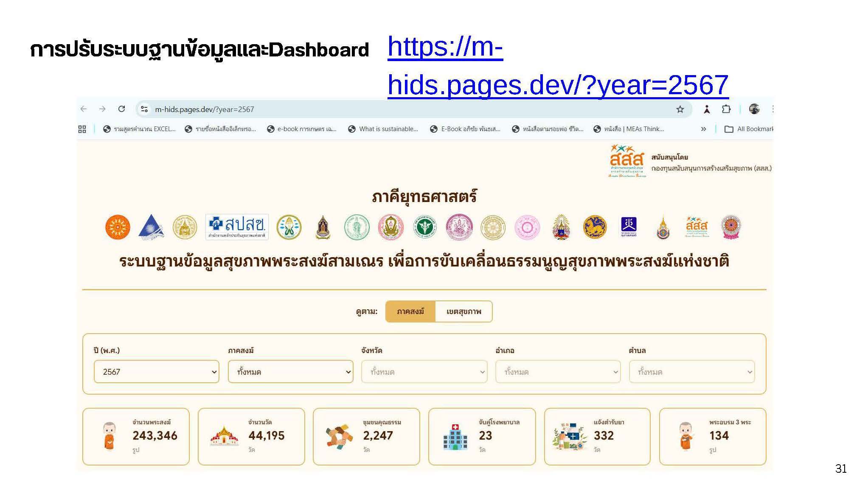Screen dimensions: 868x488
Task: Click the สสส sponsor logo at top right
Action: point(627,161)
